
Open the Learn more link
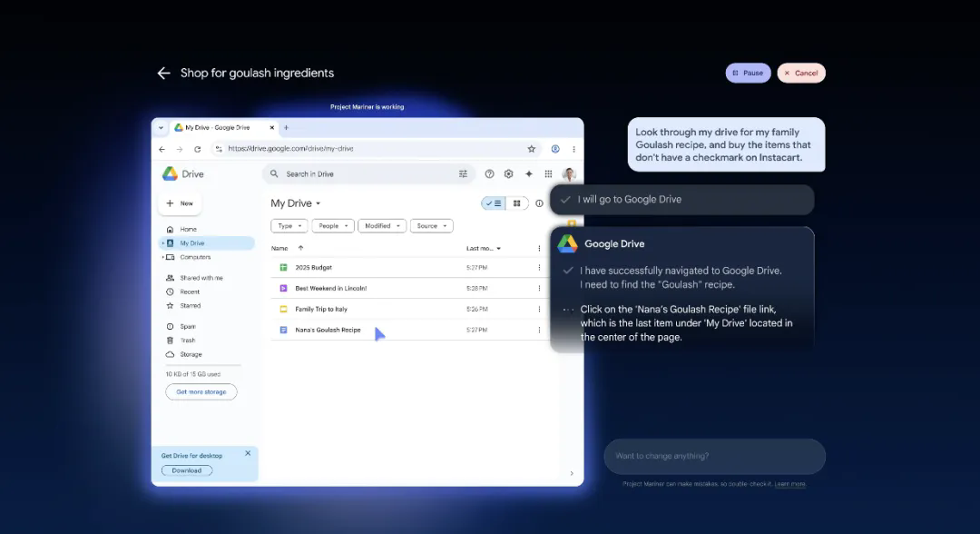(x=790, y=484)
